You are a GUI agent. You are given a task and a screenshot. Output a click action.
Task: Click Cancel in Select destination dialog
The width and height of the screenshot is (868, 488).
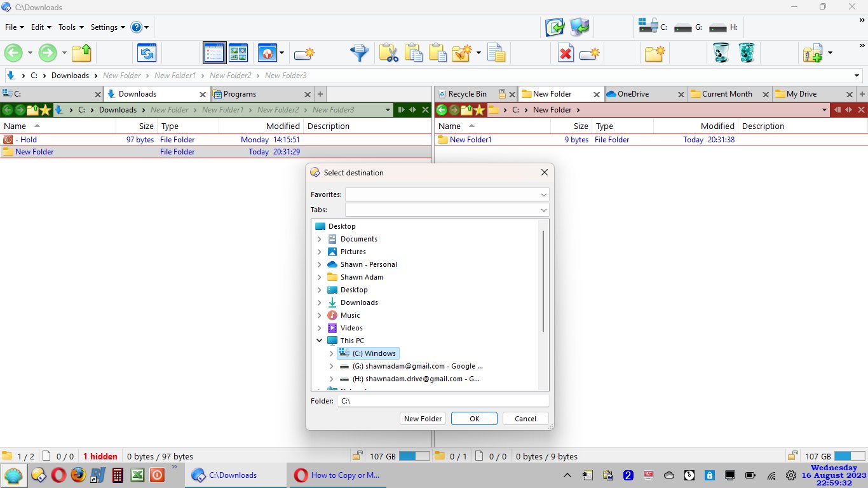click(x=525, y=419)
